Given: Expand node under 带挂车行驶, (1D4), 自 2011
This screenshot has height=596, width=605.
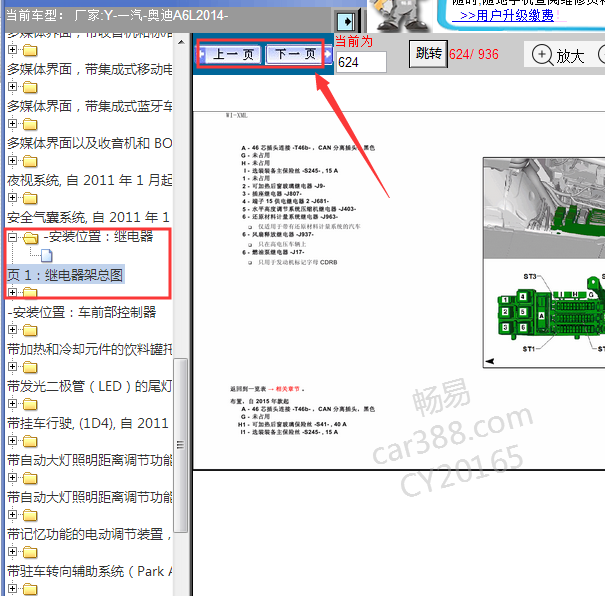Looking at the screenshot, I should [12, 441].
